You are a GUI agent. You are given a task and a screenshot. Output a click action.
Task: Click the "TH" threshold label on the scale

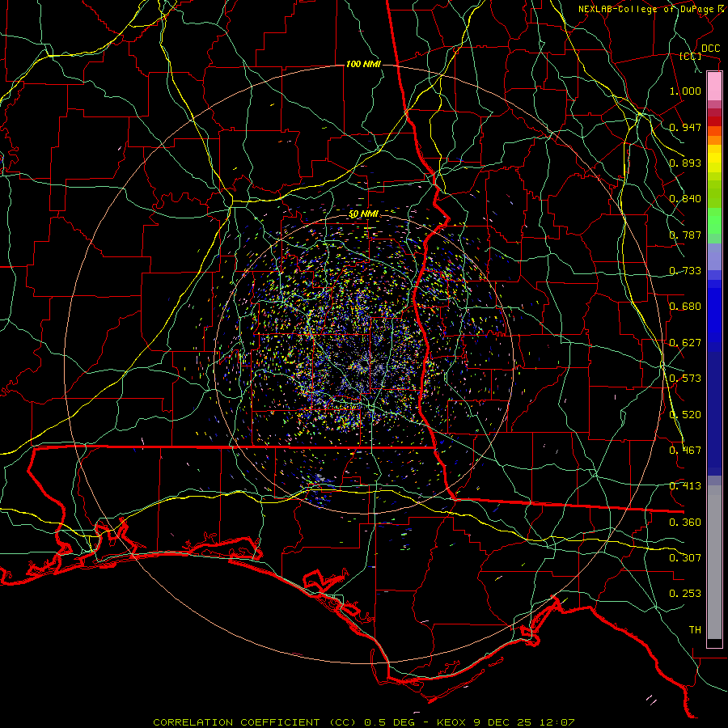695,630
